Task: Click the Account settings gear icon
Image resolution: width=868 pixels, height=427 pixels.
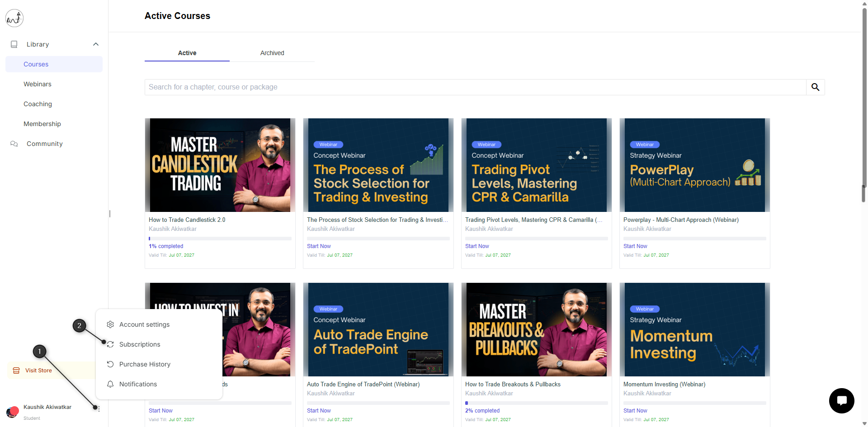Action: [x=110, y=324]
